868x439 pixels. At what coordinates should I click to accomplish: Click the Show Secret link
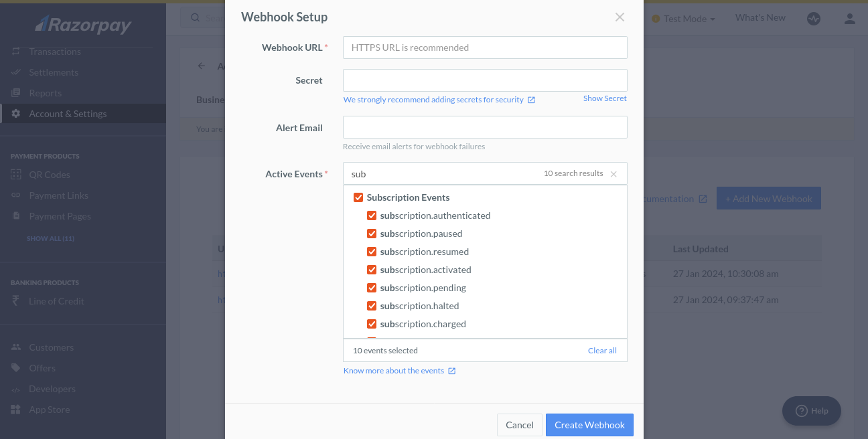[x=605, y=98]
